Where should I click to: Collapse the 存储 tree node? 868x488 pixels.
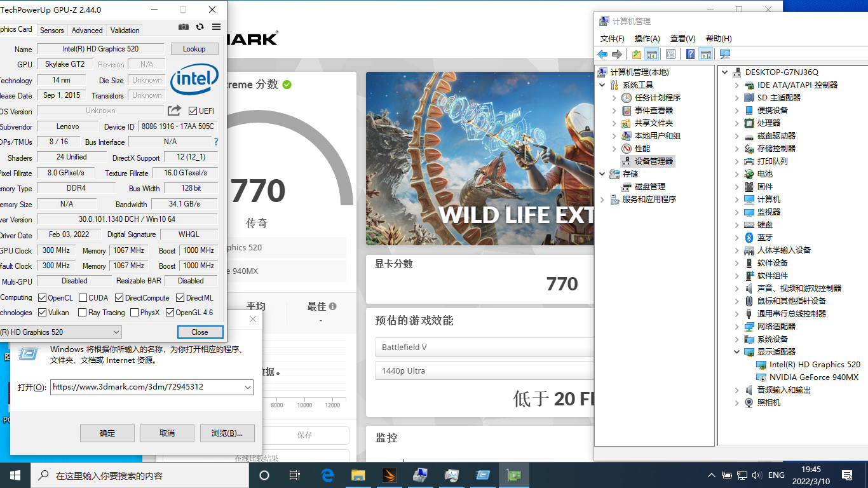[602, 173]
